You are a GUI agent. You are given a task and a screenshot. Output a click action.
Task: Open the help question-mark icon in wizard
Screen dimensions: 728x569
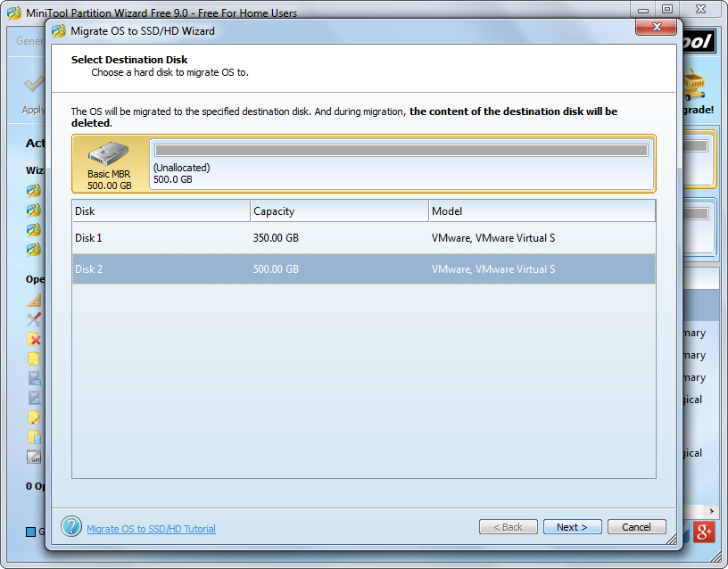(x=71, y=527)
